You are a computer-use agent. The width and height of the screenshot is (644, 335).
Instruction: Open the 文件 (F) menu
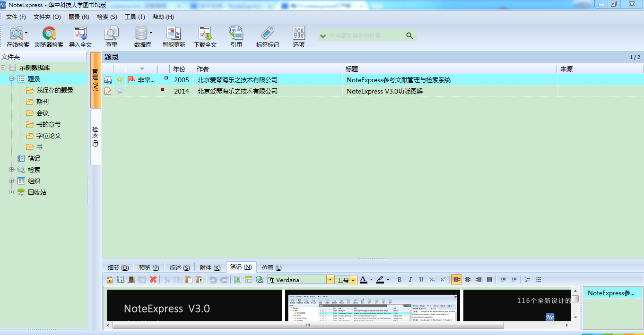16,17
